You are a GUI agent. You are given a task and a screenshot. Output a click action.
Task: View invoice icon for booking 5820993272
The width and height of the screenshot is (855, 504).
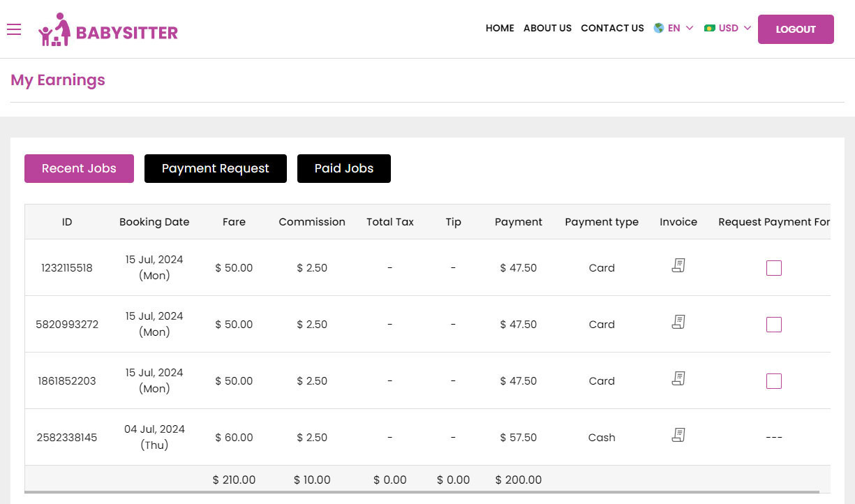(x=678, y=322)
